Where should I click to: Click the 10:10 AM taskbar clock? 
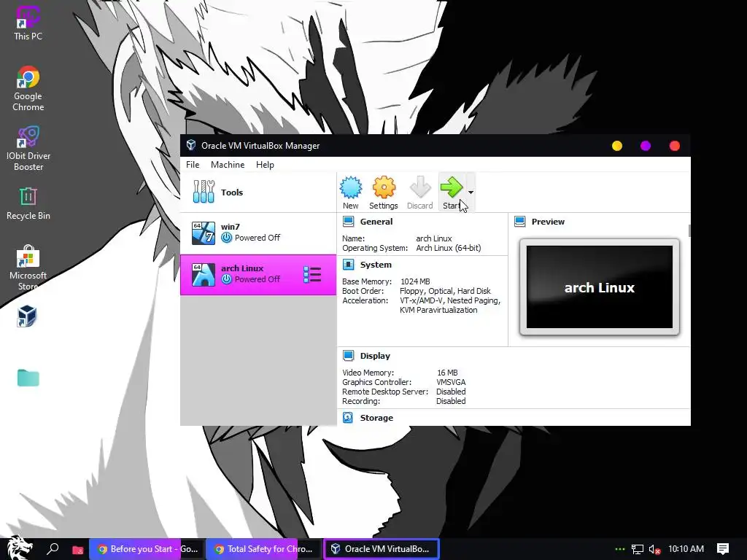686,549
